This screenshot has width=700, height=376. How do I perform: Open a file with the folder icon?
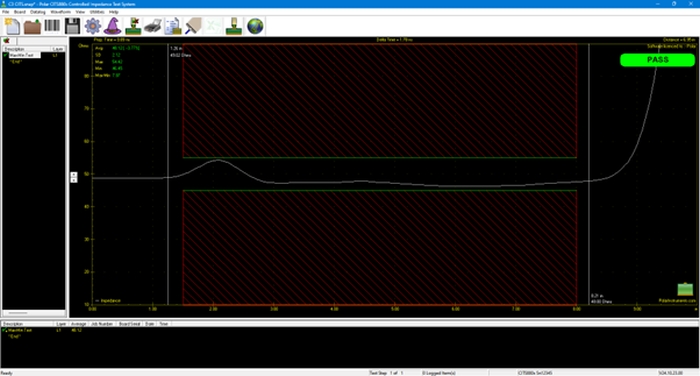pos(32,26)
